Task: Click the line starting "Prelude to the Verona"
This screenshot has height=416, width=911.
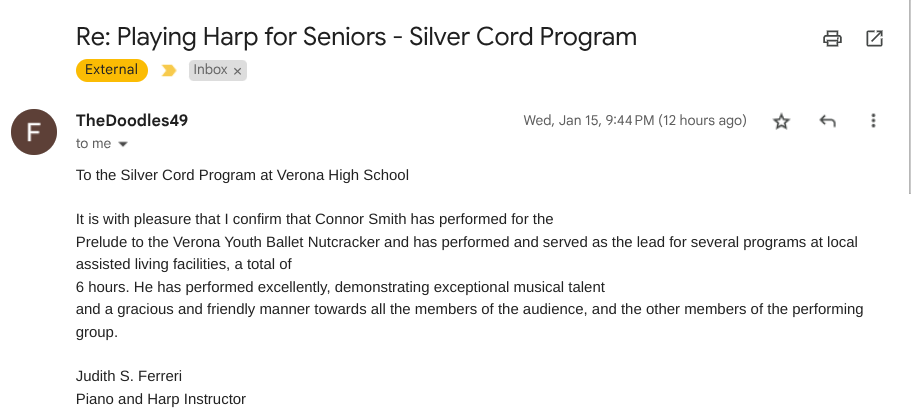Action: (466, 242)
